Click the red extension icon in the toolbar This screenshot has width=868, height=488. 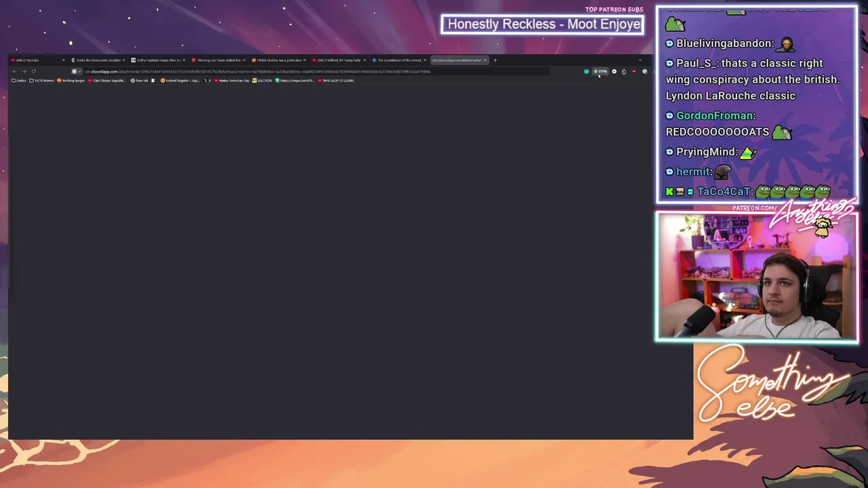(634, 71)
